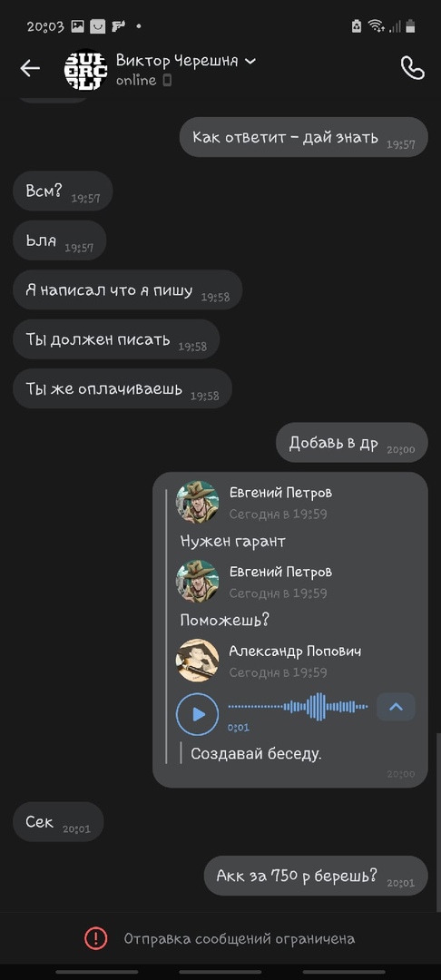Tap the mobile device indicator next to online
The height and width of the screenshot is (980, 441).
click(167, 80)
